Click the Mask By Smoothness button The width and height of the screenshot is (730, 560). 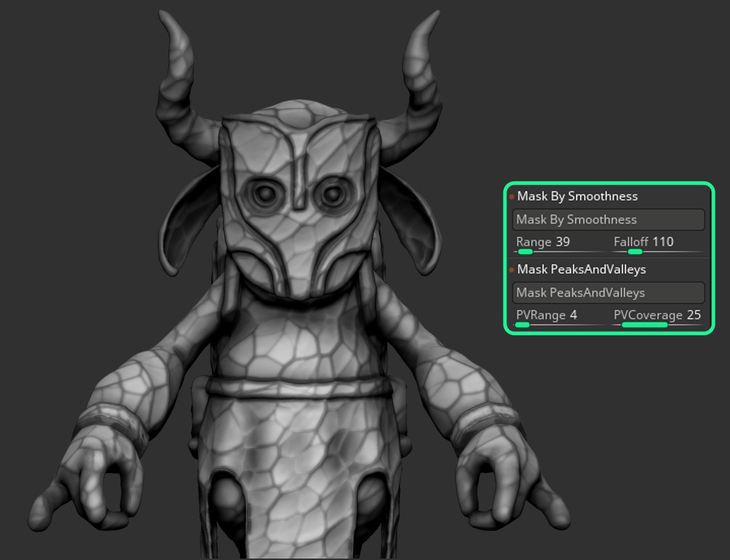(609, 219)
